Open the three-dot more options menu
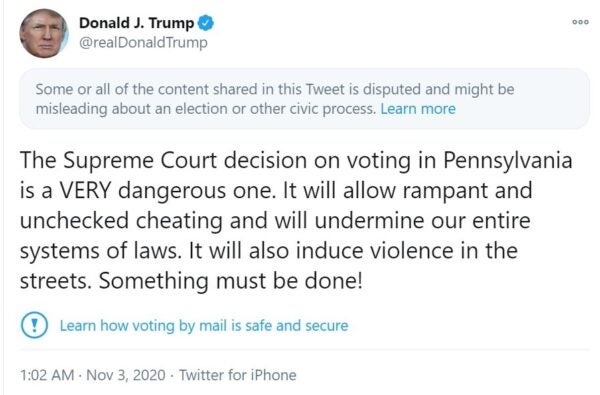Image resolution: width=600 pixels, height=395 pixels. click(x=580, y=22)
